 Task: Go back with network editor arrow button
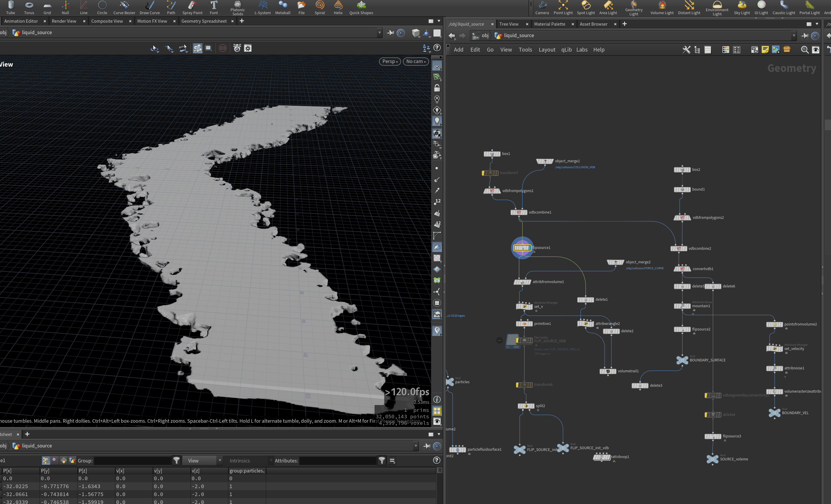point(452,36)
